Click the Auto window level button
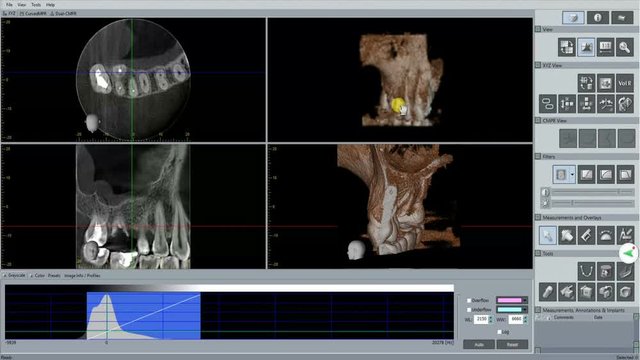This screenshot has height=360, width=640. coord(479,344)
